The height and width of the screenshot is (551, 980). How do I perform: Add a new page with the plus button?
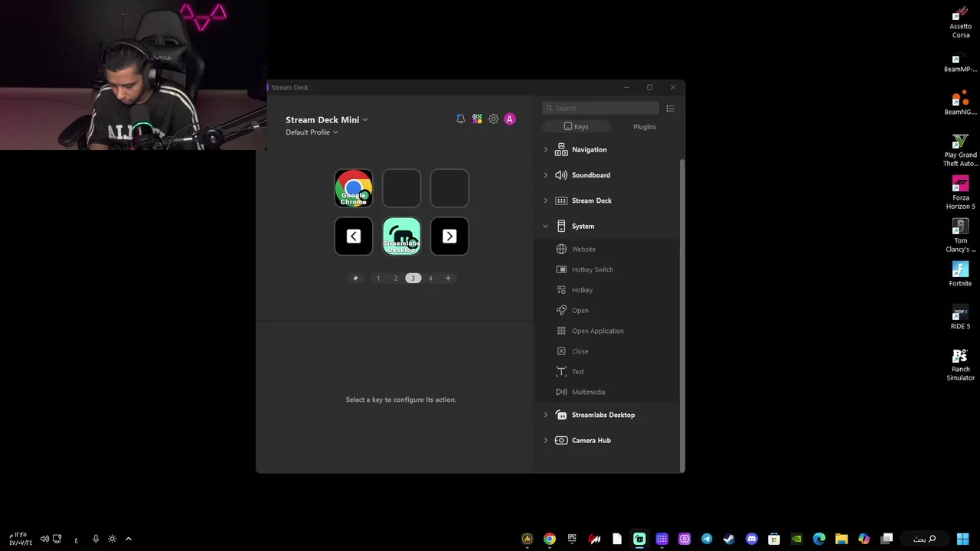pyautogui.click(x=448, y=279)
